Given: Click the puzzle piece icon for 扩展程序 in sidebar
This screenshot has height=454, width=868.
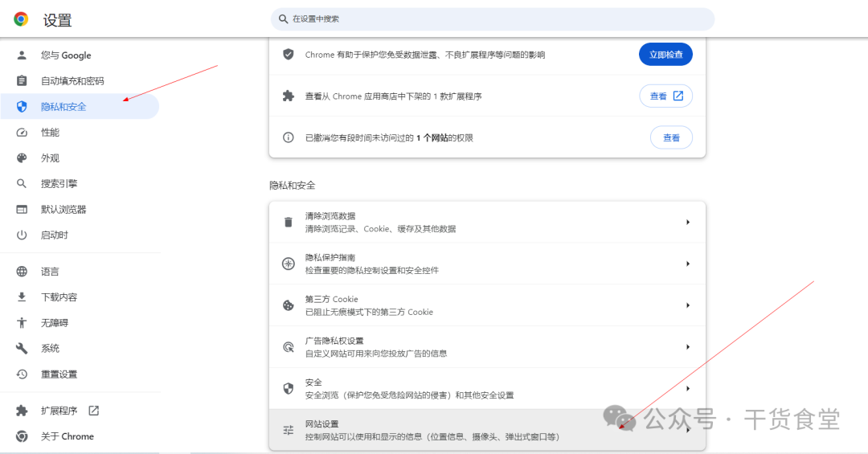Looking at the screenshot, I should click(22, 411).
